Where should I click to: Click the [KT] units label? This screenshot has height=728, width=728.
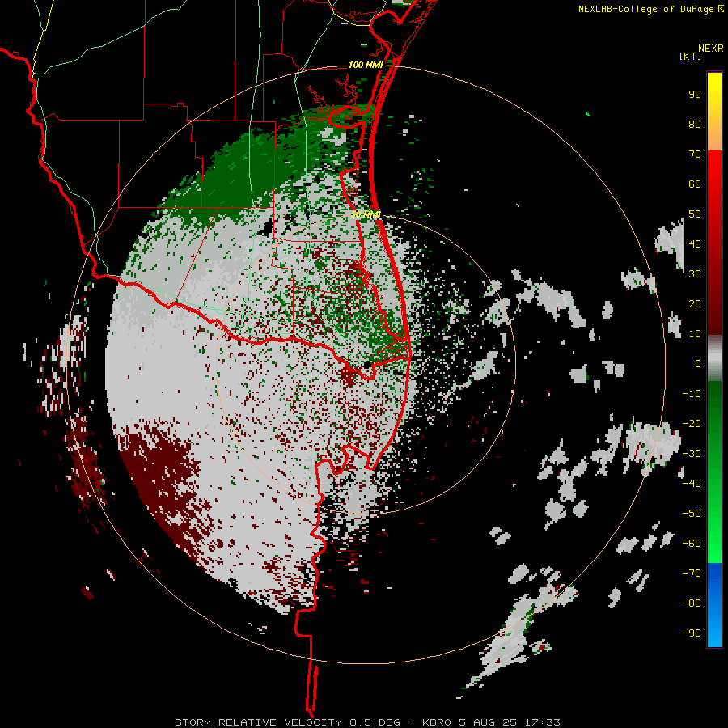(690, 56)
